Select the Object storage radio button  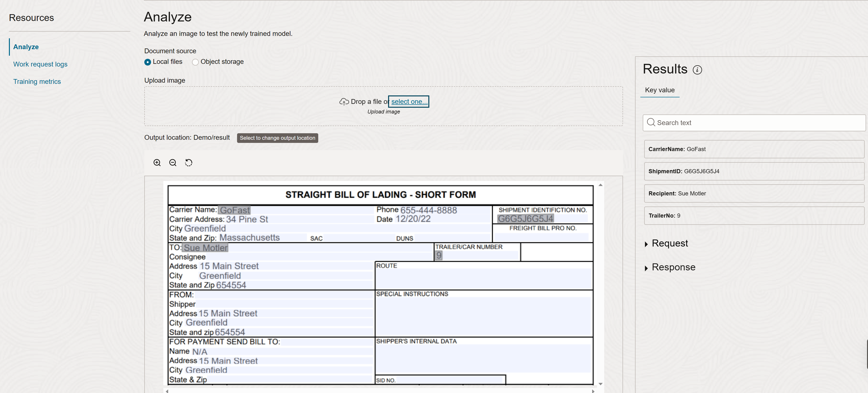195,62
